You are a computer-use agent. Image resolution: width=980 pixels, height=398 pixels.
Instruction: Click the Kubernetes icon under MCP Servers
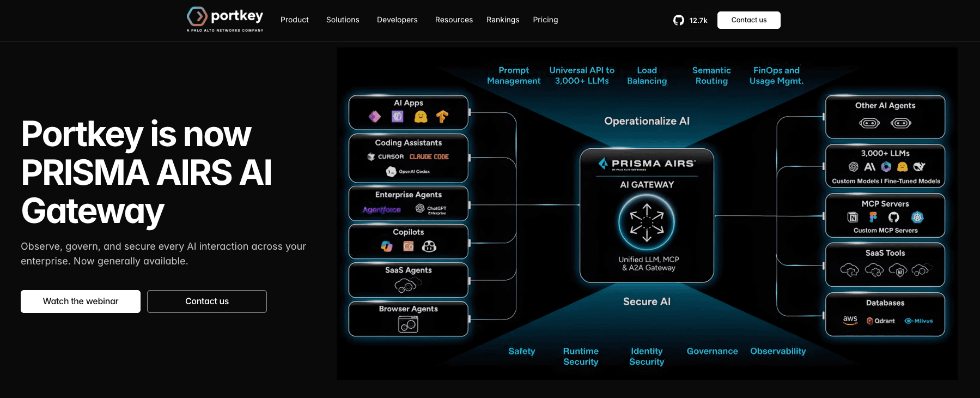pyautogui.click(x=917, y=218)
